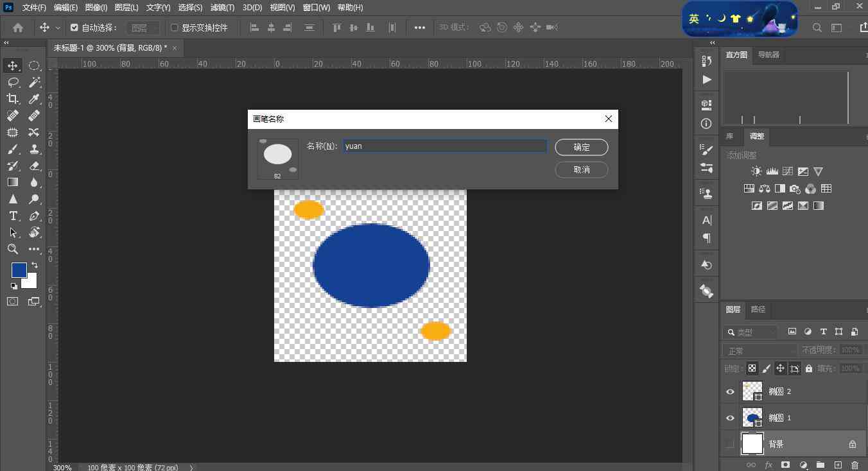Select the Lasso tool
The width and height of the screenshot is (868, 471).
(13, 82)
